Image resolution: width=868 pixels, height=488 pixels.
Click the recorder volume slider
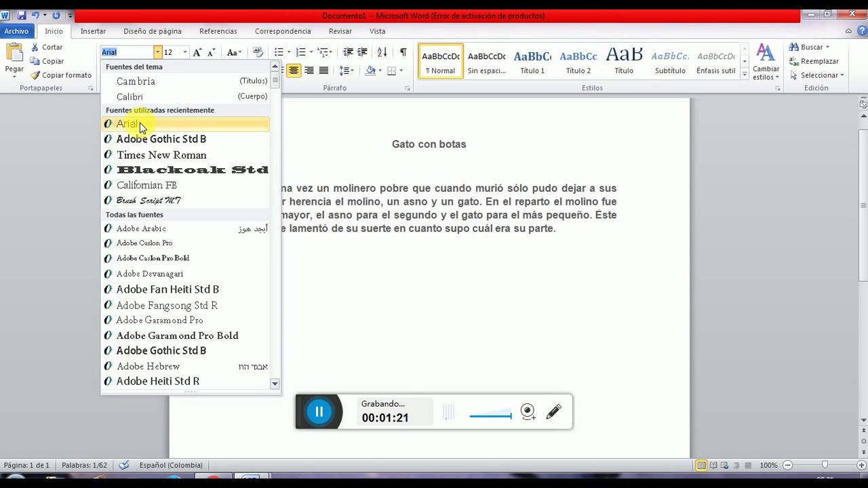[490, 415]
